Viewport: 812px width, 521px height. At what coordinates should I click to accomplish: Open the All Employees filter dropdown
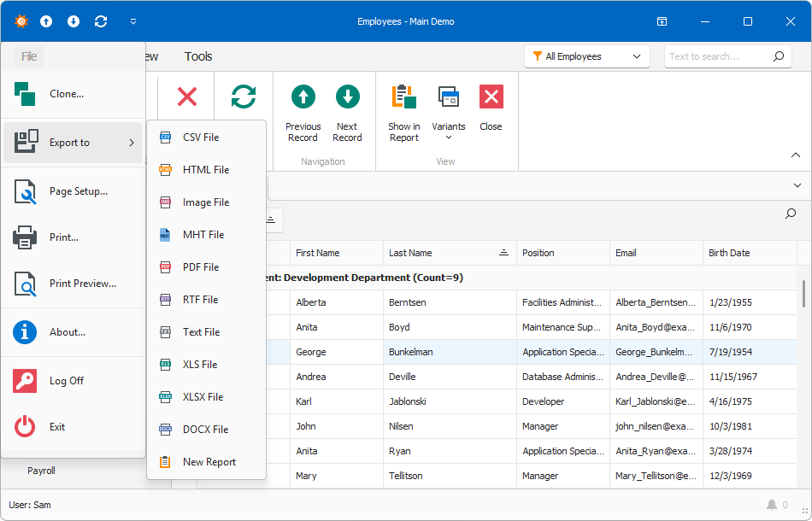click(586, 56)
